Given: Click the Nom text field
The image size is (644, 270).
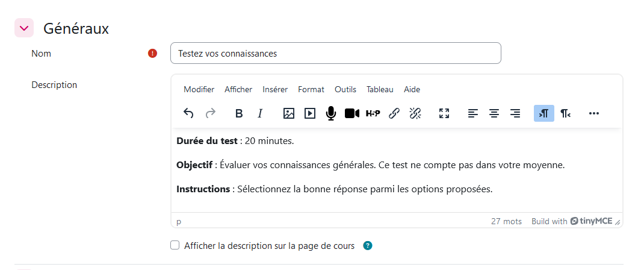Looking at the screenshot, I should click(336, 53).
